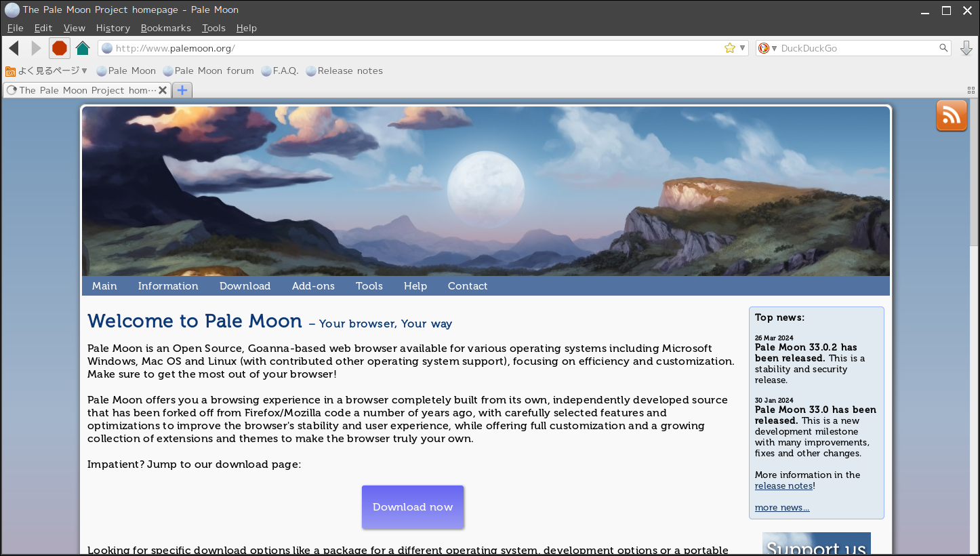Open the Pale Moon bookmark
980x556 pixels.
click(126, 71)
